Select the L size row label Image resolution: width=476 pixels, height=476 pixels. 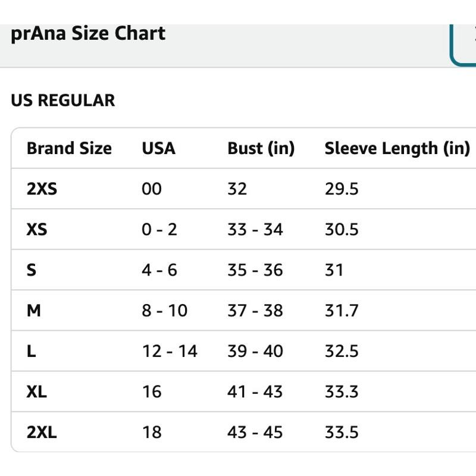pyautogui.click(x=32, y=351)
